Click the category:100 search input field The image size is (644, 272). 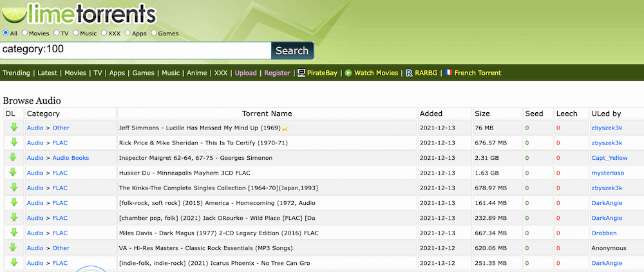pos(135,50)
